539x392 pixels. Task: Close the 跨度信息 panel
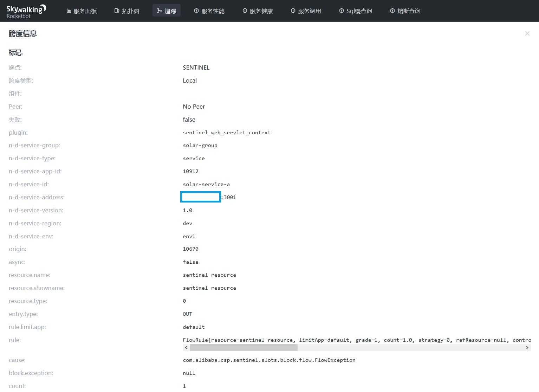pos(527,33)
